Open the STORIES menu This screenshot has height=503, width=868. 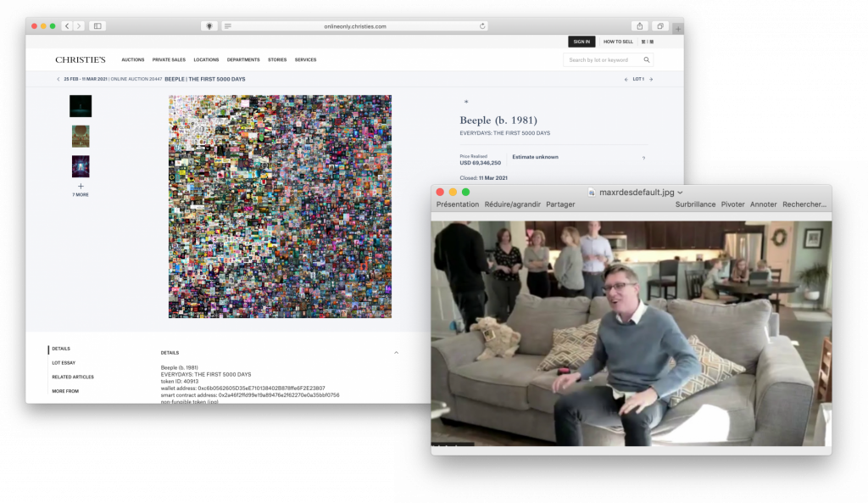tap(277, 60)
